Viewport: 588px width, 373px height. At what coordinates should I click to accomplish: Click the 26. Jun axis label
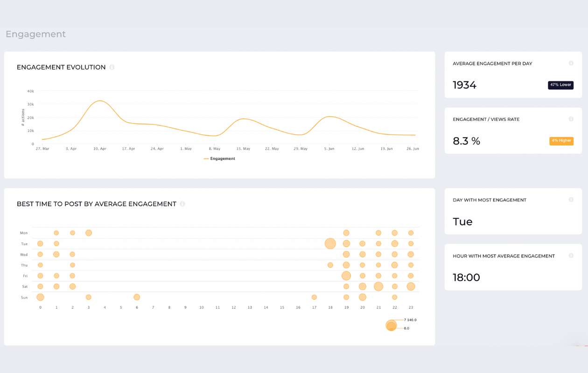[413, 149]
